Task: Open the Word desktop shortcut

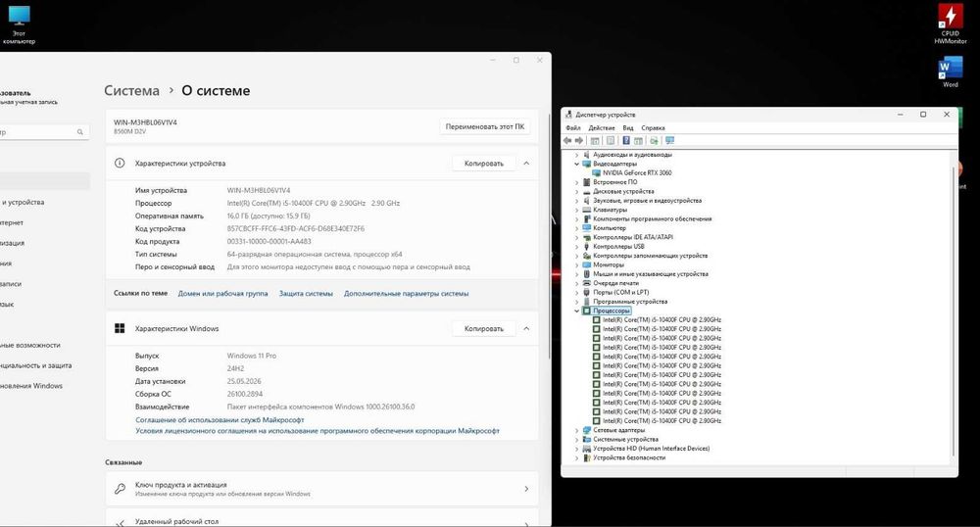Action: [x=950, y=72]
